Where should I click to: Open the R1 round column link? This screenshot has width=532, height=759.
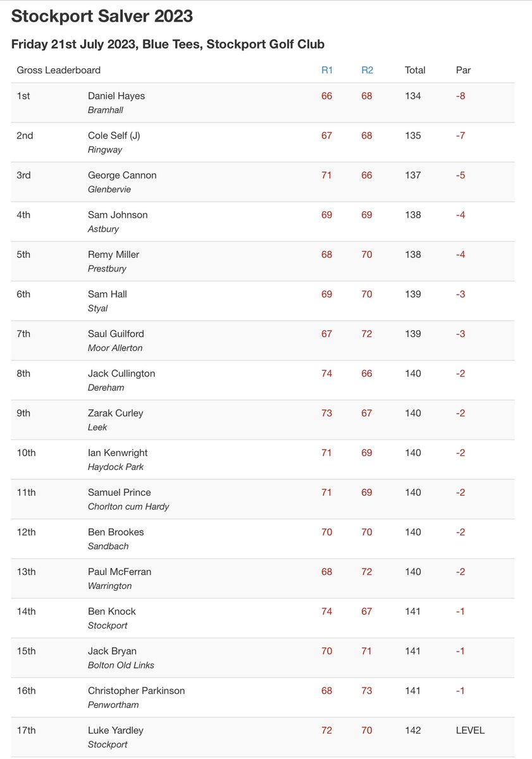(x=327, y=70)
